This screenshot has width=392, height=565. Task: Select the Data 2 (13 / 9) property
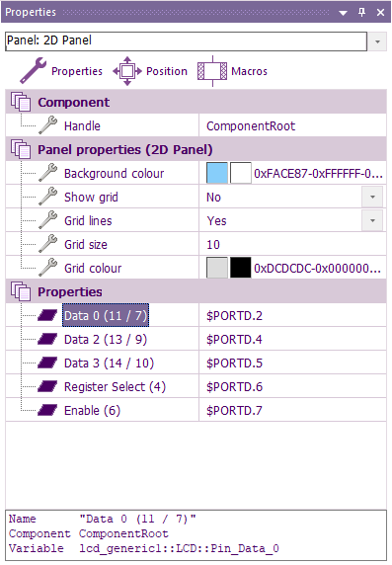(x=106, y=339)
